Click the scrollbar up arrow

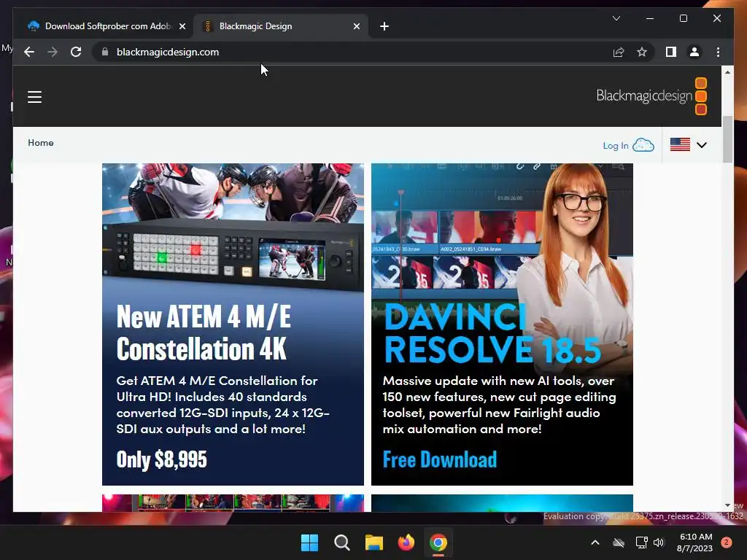click(x=727, y=72)
